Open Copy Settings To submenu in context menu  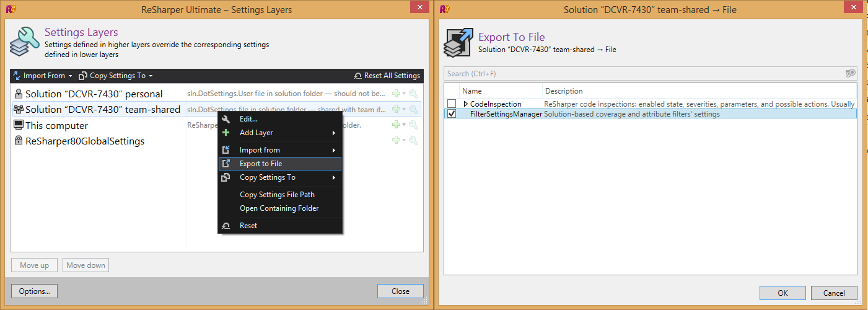point(280,177)
